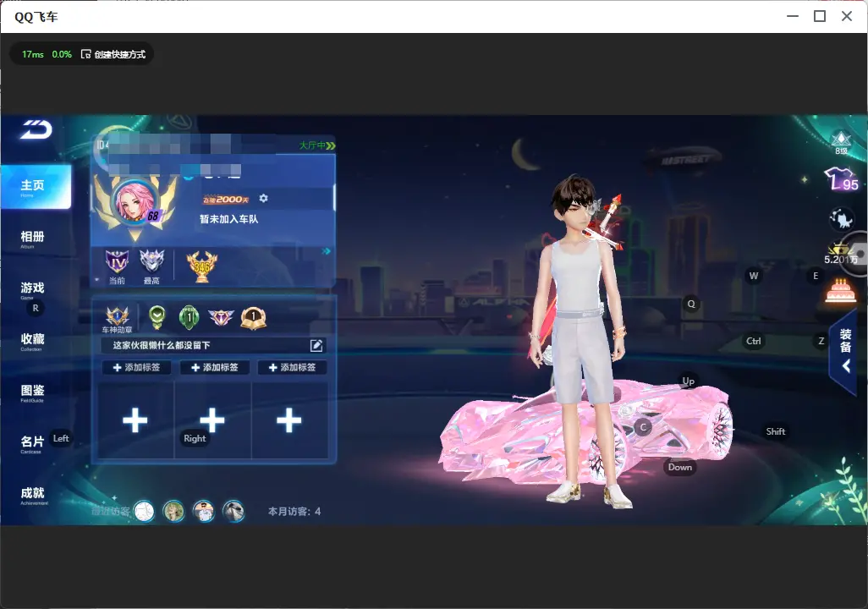Open the fourth recent visitor avatar
The width and height of the screenshot is (868, 609).
pyautogui.click(x=233, y=511)
